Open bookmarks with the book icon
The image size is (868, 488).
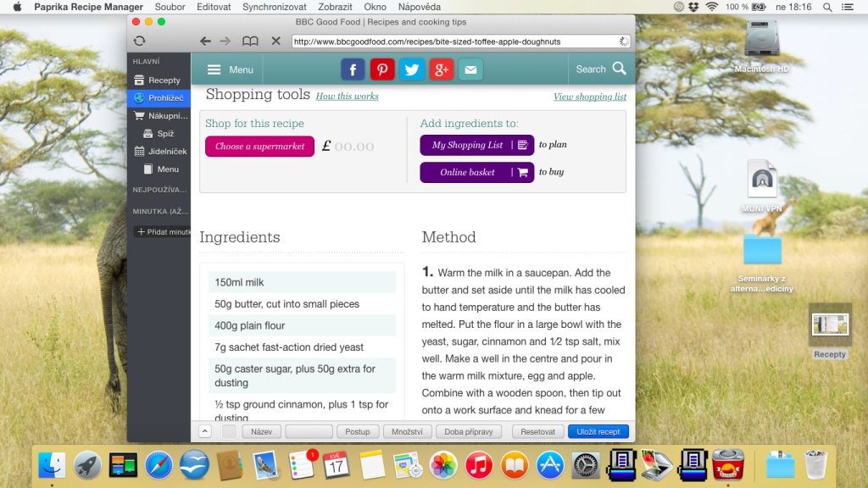(x=250, y=41)
